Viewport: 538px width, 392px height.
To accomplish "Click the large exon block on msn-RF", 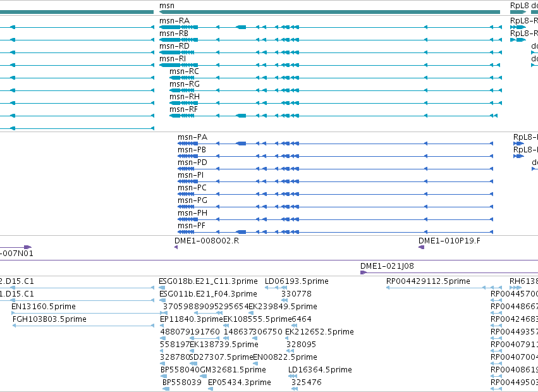I will coord(241,116).
